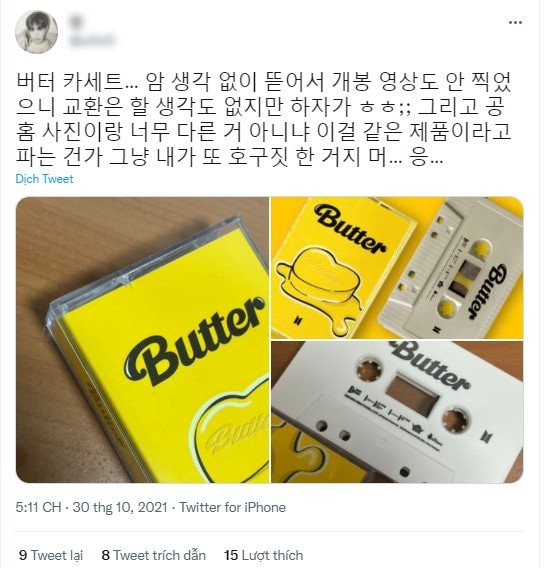This screenshot has height=568, width=544.
Task: Open the three-dot more options menu
Action: 515,22
